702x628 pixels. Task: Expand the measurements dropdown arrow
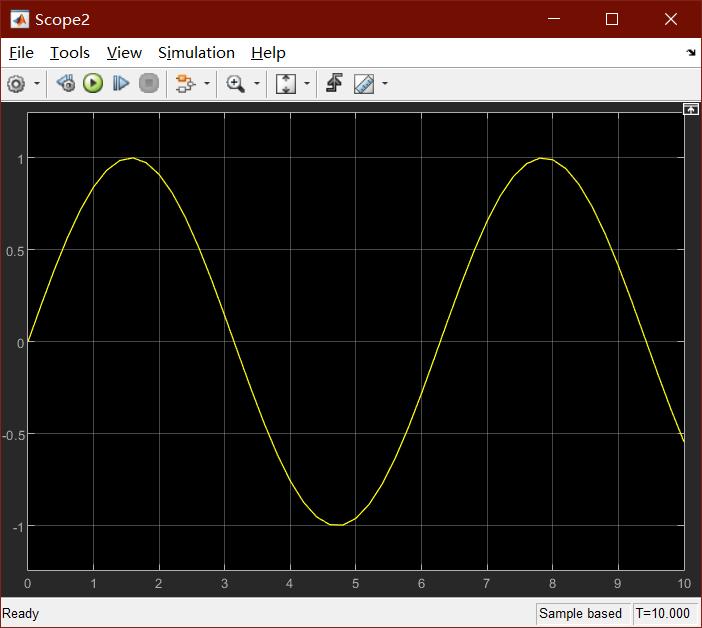(x=385, y=84)
